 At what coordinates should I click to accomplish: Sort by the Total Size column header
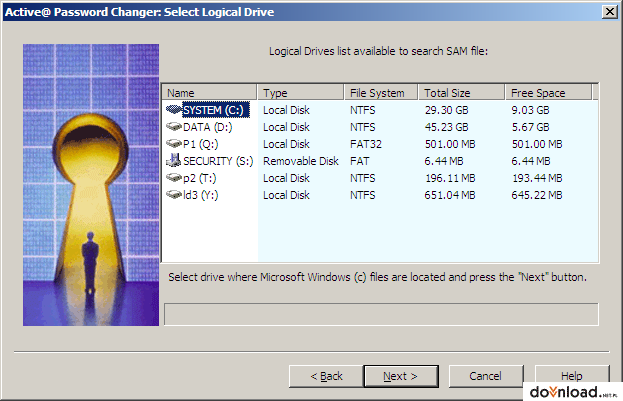pyautogui.click(x=461, y=93)
